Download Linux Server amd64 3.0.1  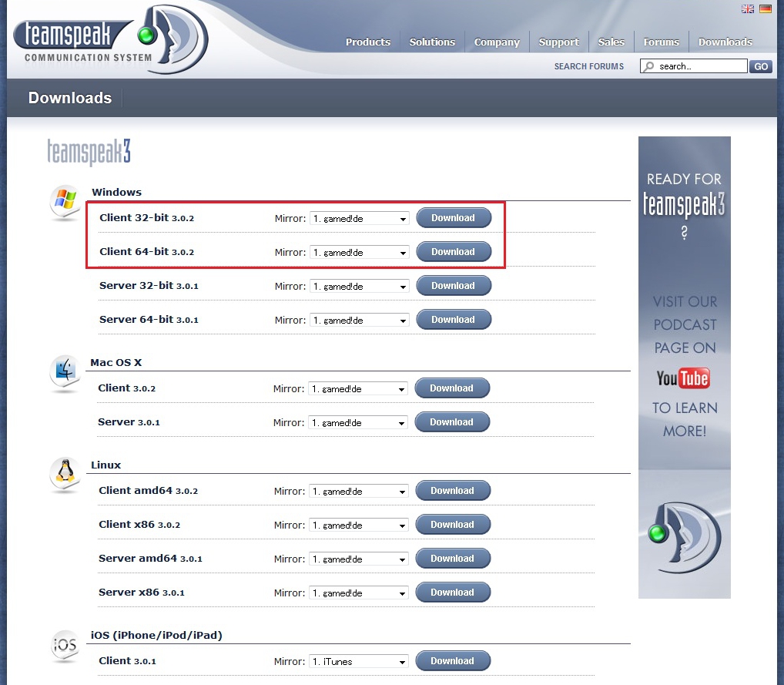click(x=453, y=559)
